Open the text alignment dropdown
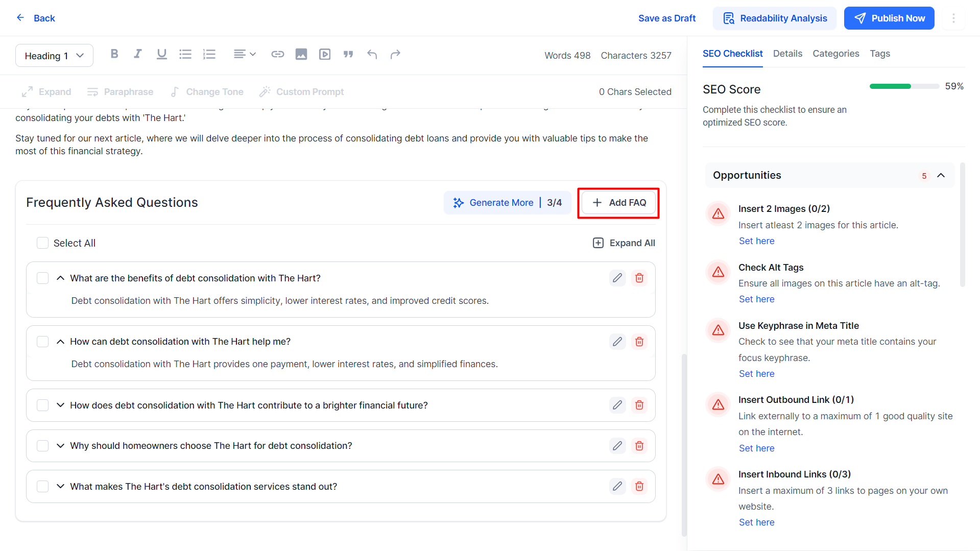This screenshot has width=980, height=551. pos(245,54)
